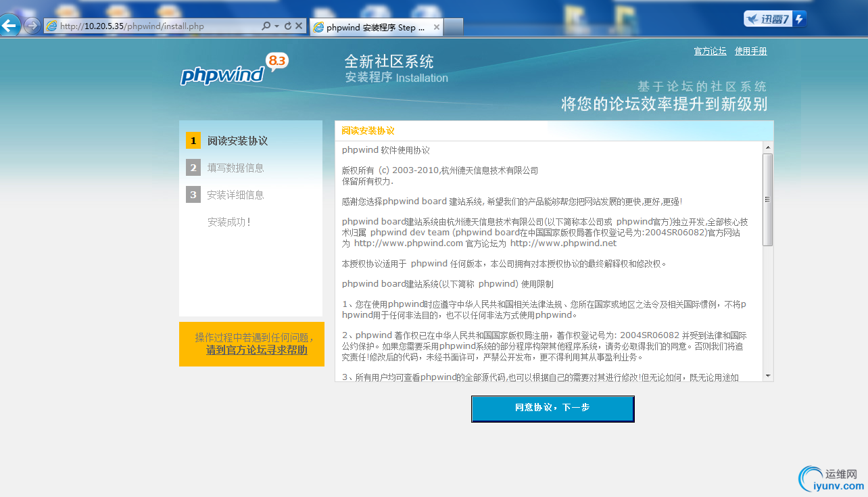The height and width of the screenshot is (497, 868).
Task: Click the agreement scrollbar thumb
Action: tap(768, 199)
